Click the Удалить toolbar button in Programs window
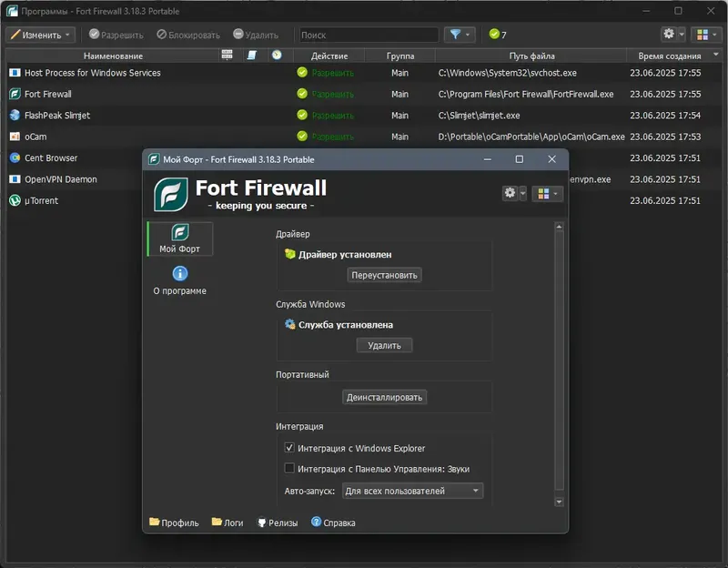This screenshot has width=728, height=568. pos(256,35)
